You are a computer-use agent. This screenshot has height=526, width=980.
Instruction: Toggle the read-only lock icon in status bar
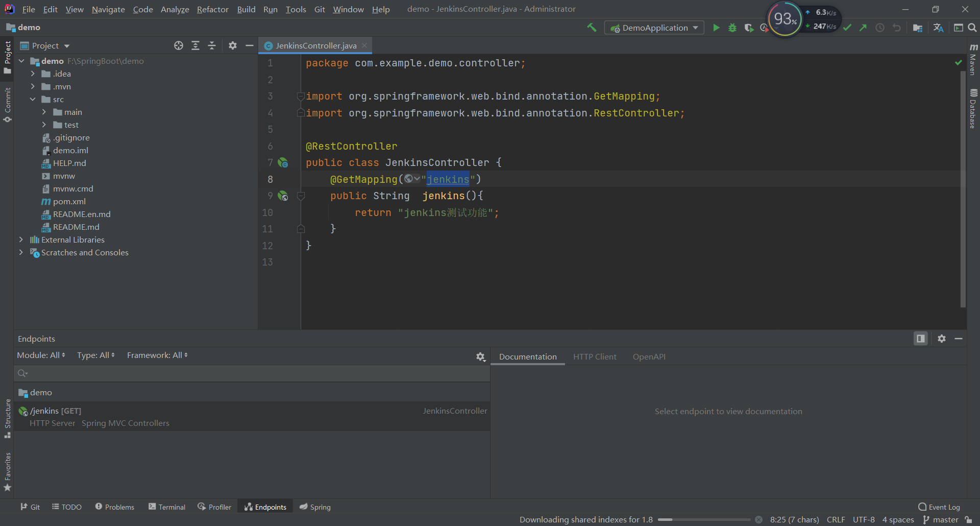(x=969, y=520)
